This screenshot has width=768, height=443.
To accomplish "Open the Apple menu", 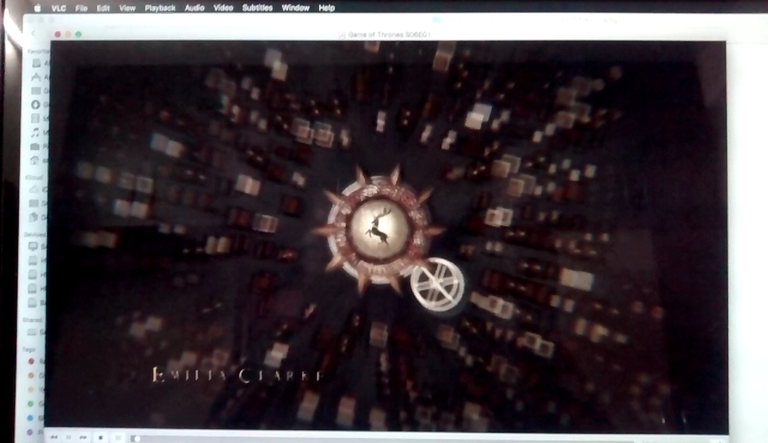I will point(37,8).
